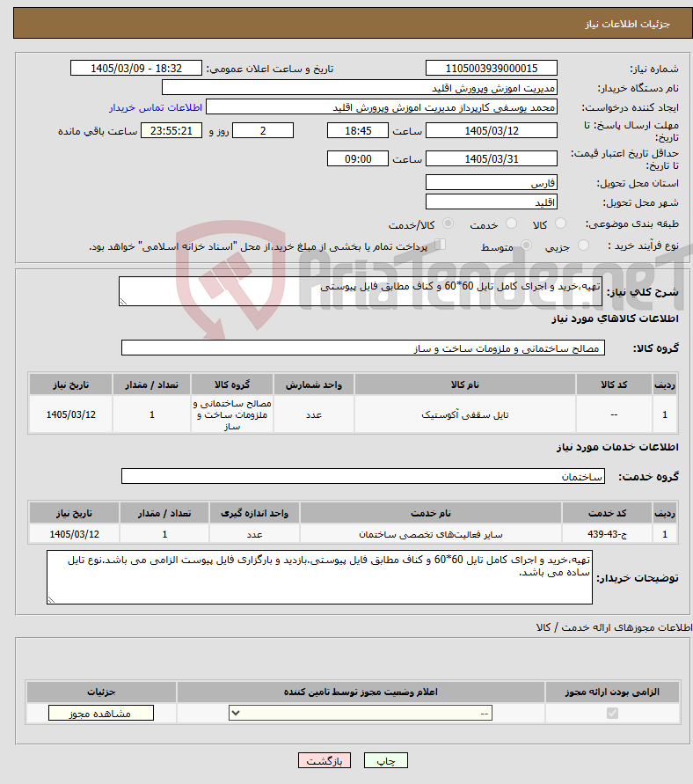Click the deadline time field 18:45
693x784 pixels.
(x=358, y=130)
